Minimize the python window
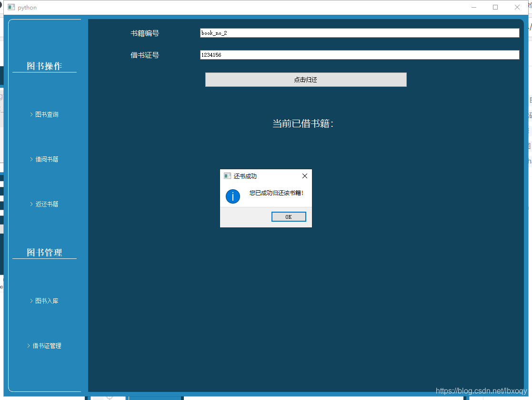This screenshot has height=400, width=532. tap(473, 7)
